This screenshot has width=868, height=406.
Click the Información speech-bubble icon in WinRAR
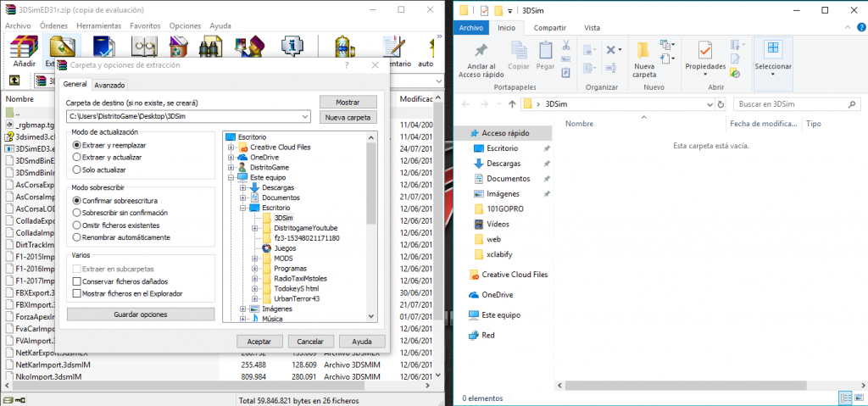292,47
